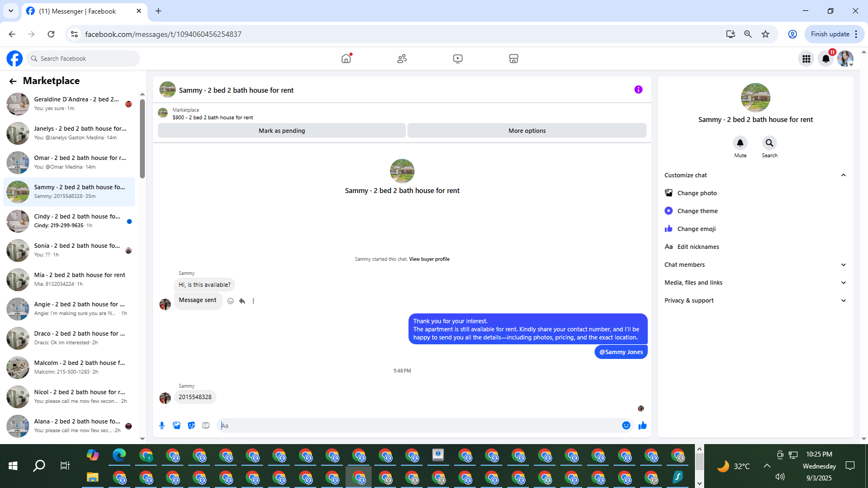Open the Chrome tab search dropdown
The height and width of the screenshot is (488, 868).
coord(10,11)
